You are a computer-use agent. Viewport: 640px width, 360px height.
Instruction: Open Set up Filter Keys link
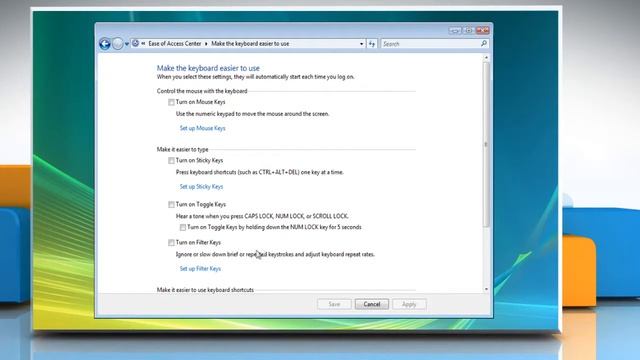[x=200, y=269]
